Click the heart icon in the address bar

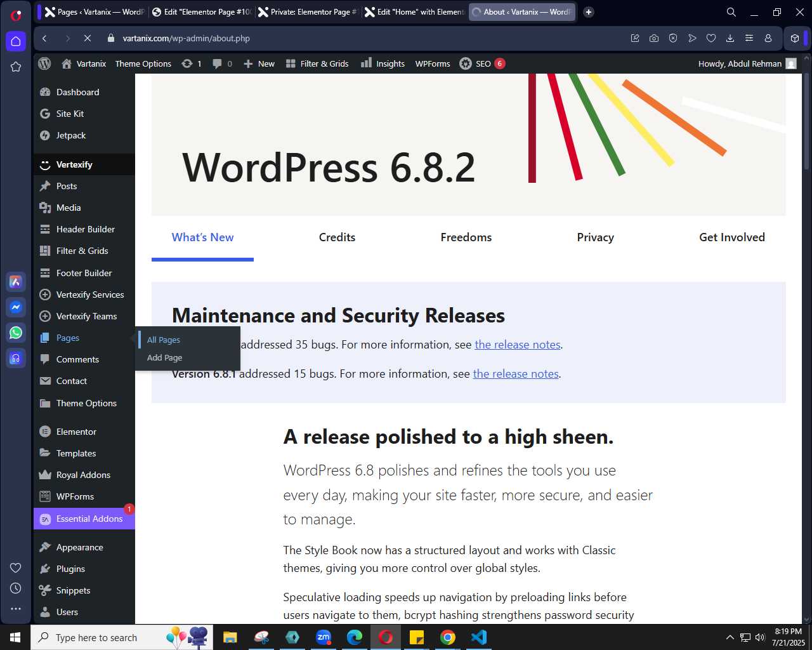711,38
